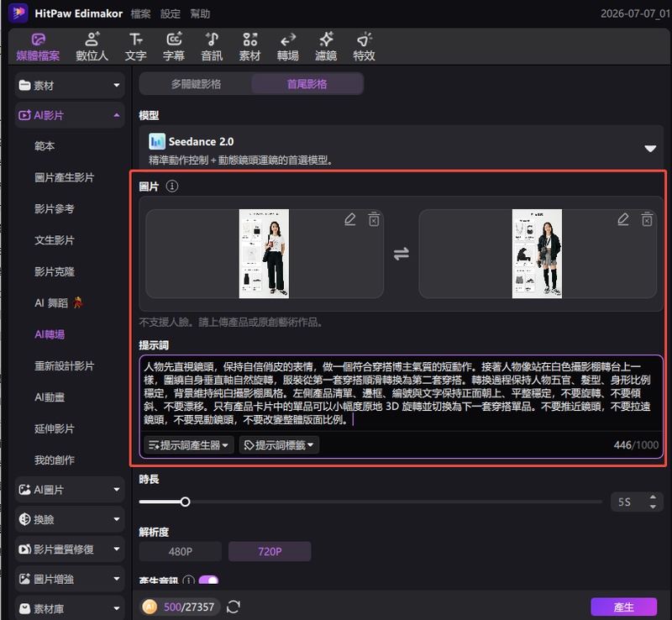Expand the 素材 sidebar section
The height and width of the screenshot is (620, 672).
[70, 86]
